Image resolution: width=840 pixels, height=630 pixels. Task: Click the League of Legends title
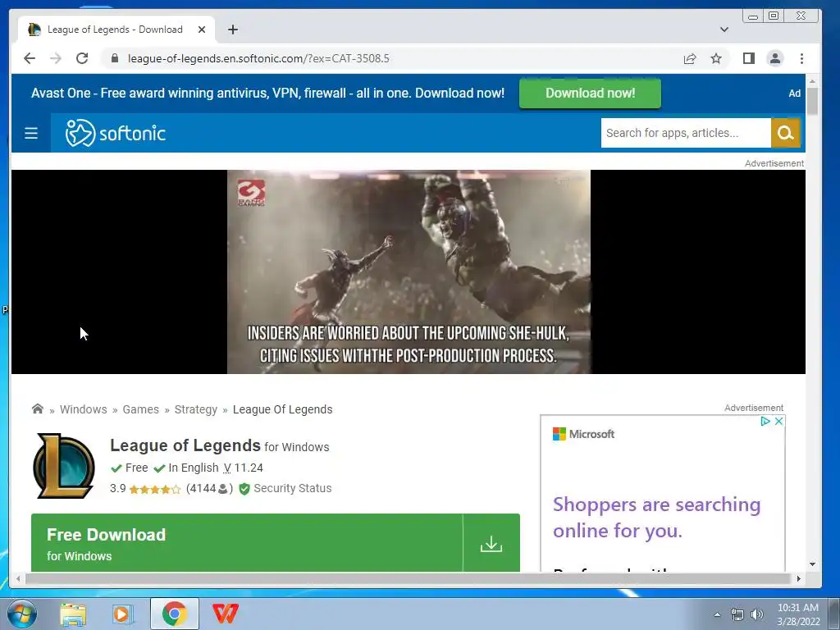coord(185,445)
